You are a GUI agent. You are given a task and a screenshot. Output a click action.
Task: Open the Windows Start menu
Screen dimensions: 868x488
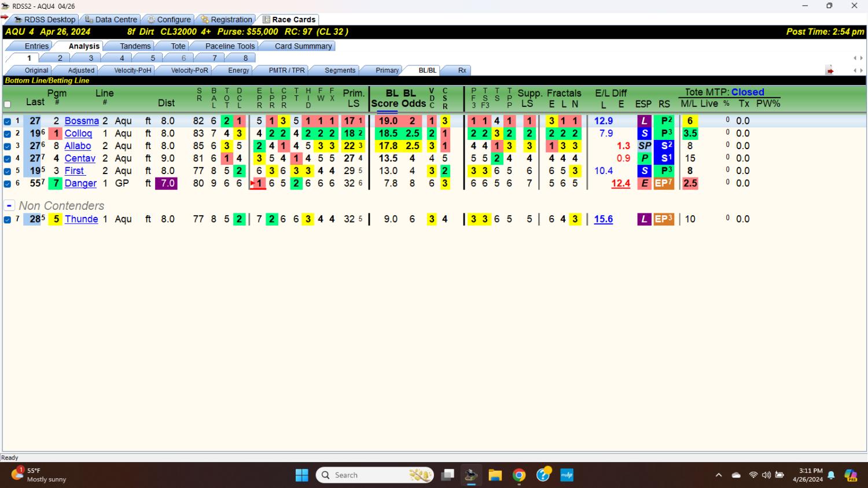click(x=301, y=475)
